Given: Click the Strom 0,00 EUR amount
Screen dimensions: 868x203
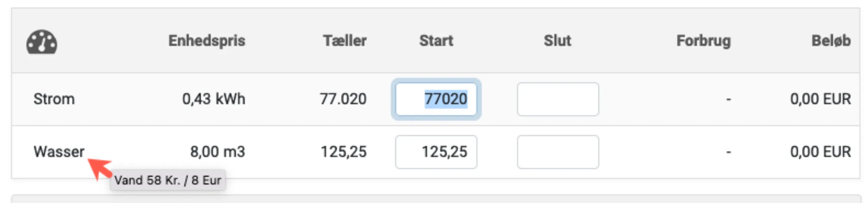Looking at the screenshot, I should point(820,99).
